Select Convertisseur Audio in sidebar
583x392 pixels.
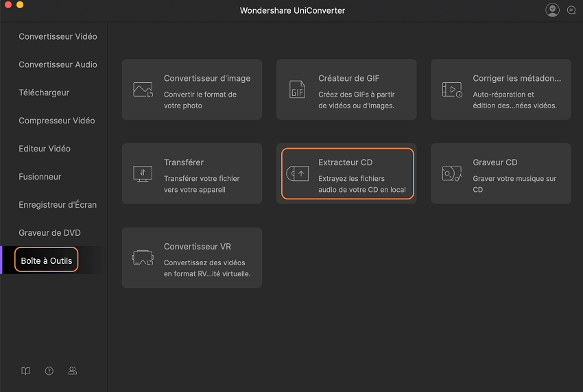[x=58, y=64]
